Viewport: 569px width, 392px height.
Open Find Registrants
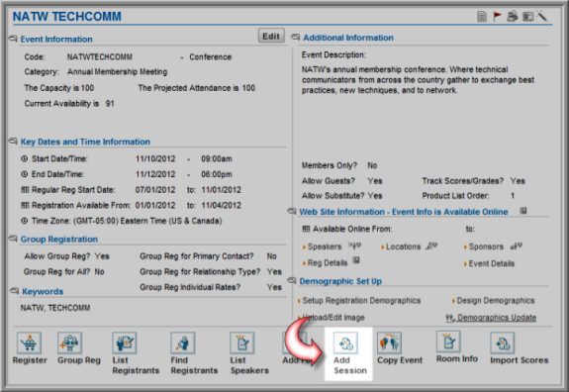(183, 343)
